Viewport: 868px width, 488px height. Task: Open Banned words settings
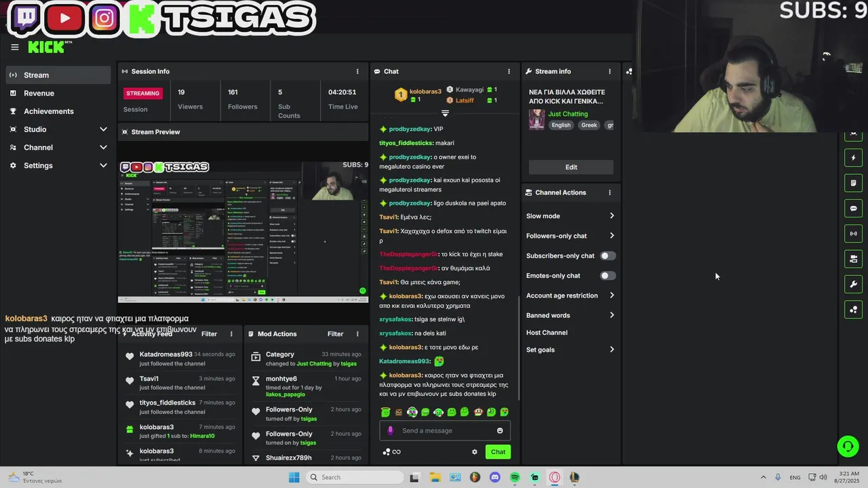[x=570, y=315]
